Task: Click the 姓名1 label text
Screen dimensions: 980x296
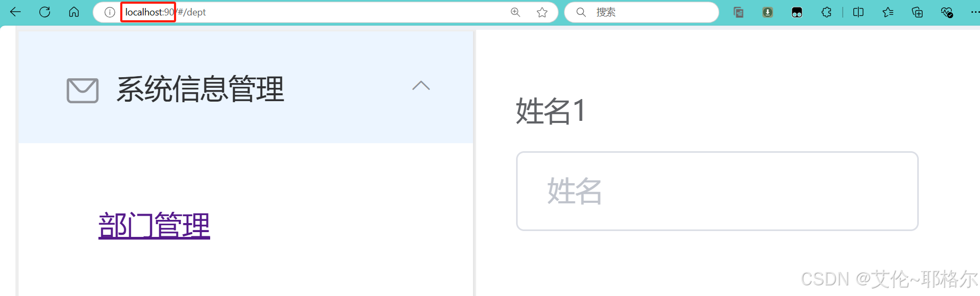Action: coord(551,111)
